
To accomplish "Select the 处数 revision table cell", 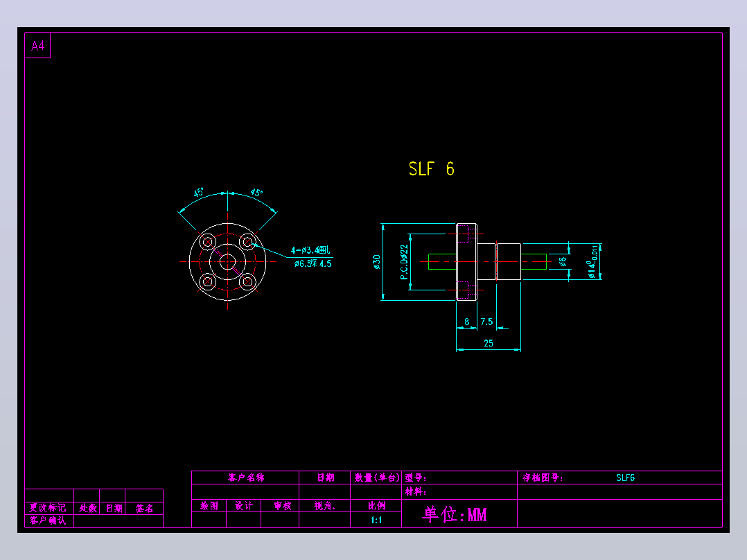I will click(x=88, y=508).
